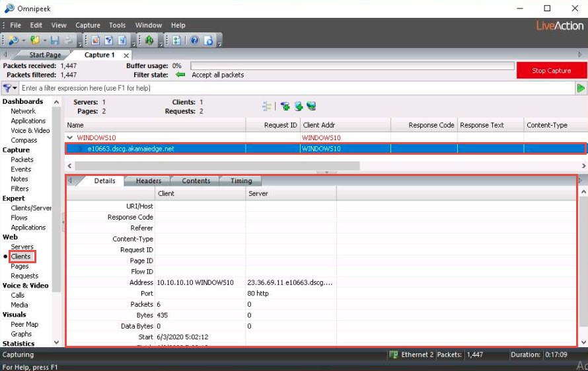This screenshot has height=371, width=588.
Task: Sort by the Response Code column header
Action: tap(423, 125)
